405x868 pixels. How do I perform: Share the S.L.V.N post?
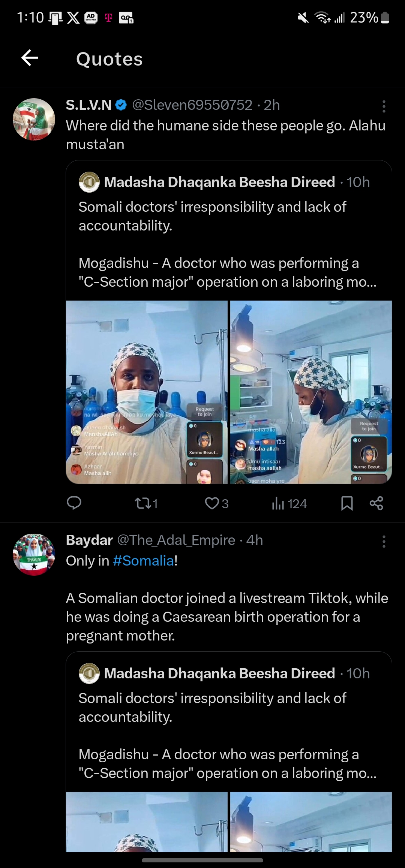(x=376, y=503)
